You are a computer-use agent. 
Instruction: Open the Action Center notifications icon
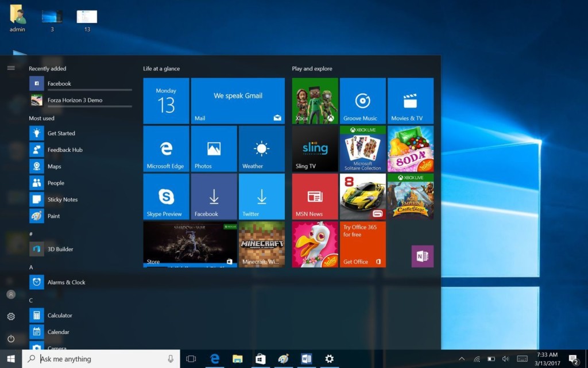click(x=572, y=359)
